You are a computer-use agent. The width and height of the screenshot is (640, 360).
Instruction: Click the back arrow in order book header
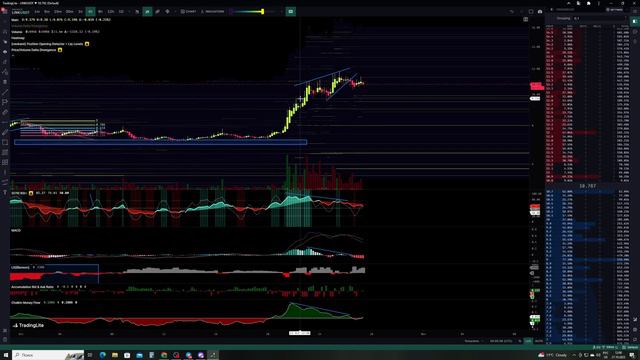tap(551, 9)
